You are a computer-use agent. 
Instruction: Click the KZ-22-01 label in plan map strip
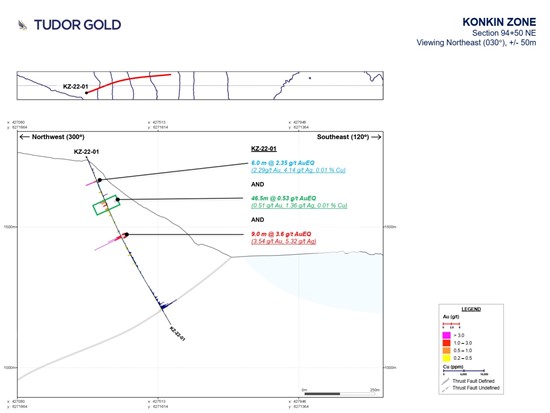click(75, 86)
